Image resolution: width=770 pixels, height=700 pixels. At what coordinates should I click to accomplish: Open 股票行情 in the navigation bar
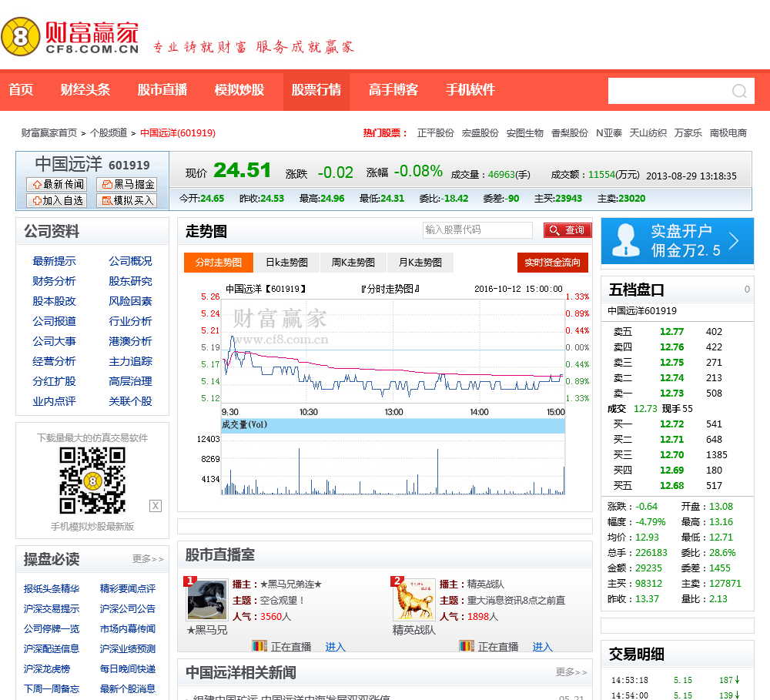coord(316,89)
